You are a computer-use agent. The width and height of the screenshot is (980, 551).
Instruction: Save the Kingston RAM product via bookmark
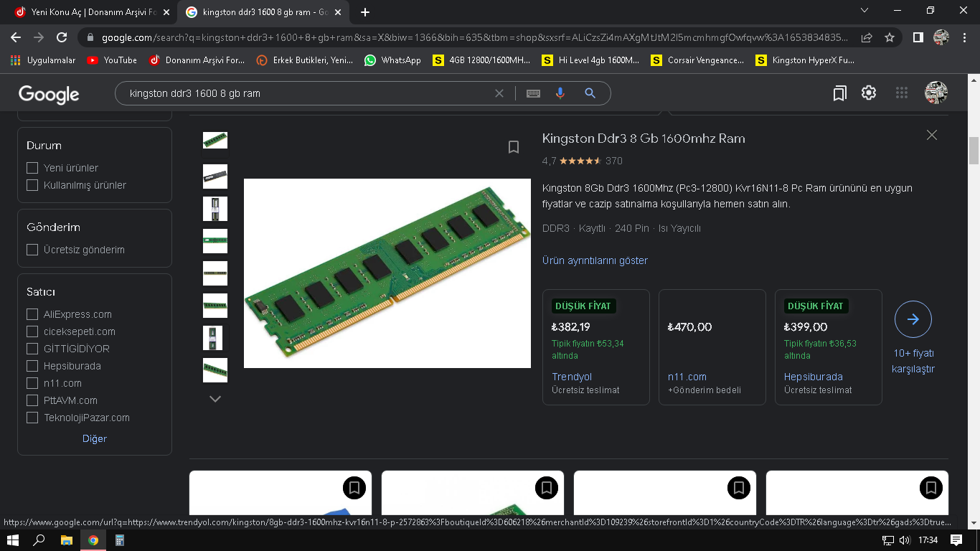[514, 147]
